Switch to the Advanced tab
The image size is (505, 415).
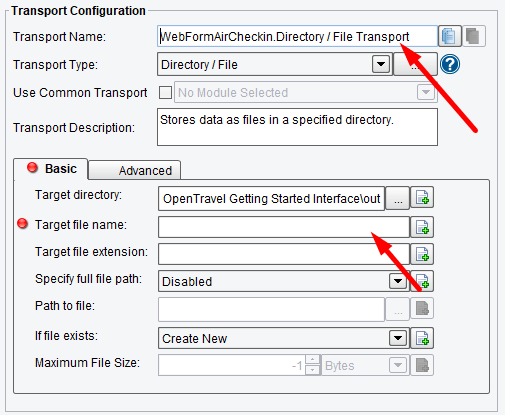pos(135,170)
